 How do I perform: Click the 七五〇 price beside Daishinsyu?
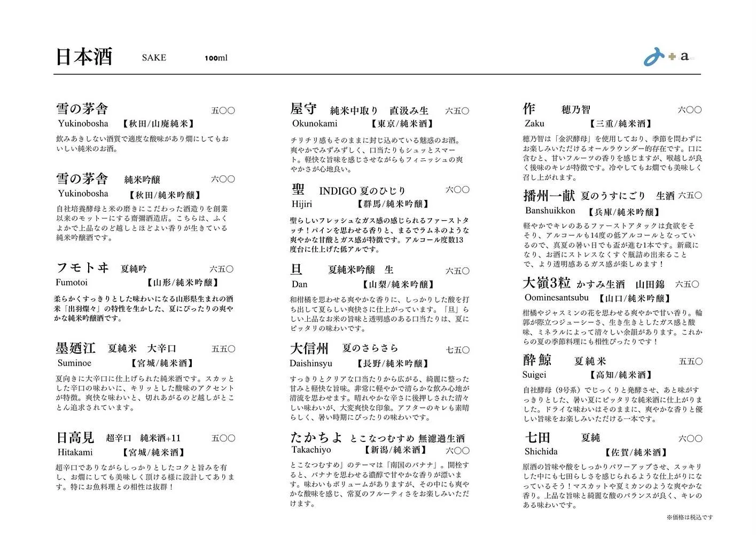(x=457, y=350)
